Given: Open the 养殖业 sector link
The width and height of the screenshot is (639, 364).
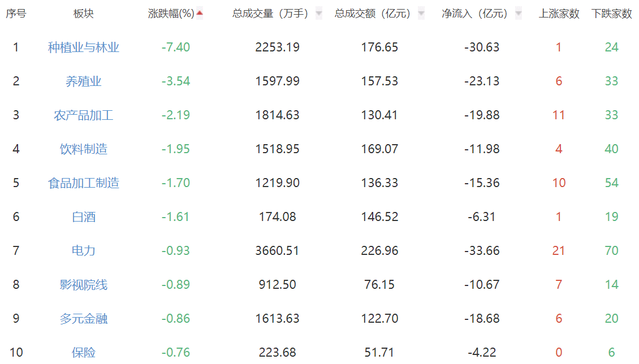Looking at the screenshot, I should (x=84, y=81).
